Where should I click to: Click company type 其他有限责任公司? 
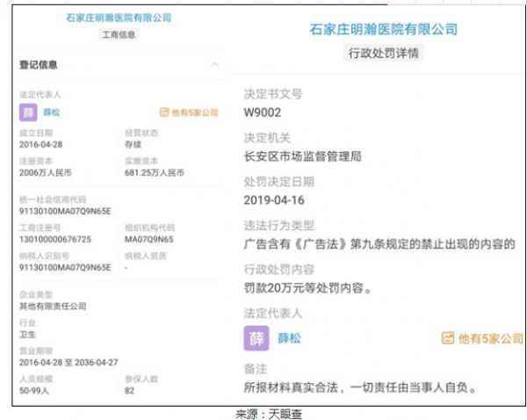(53, 306)
